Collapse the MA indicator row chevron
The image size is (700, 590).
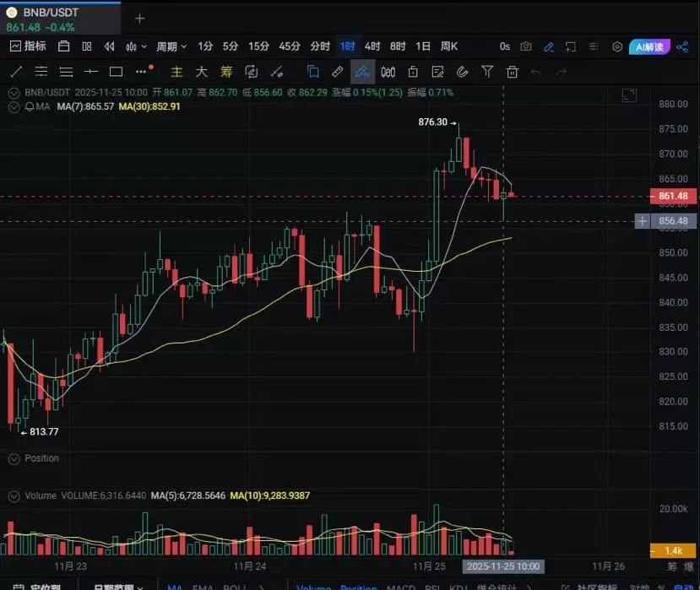coord(14,107)
